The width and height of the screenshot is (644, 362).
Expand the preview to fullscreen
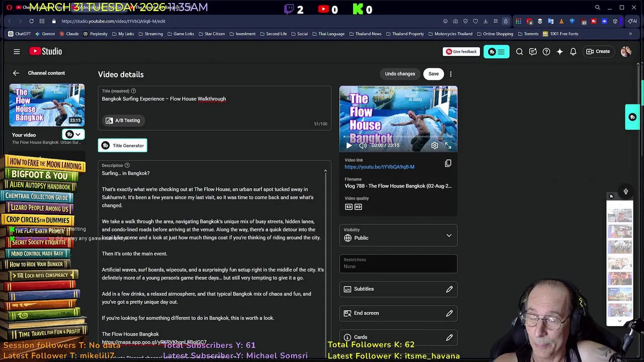pyautogui.click(x=448, y=145)
